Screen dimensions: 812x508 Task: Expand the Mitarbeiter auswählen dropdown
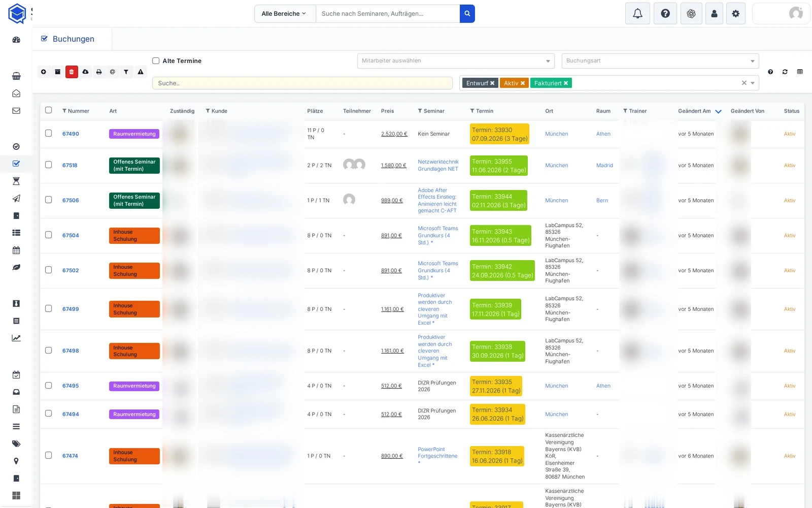456,61
